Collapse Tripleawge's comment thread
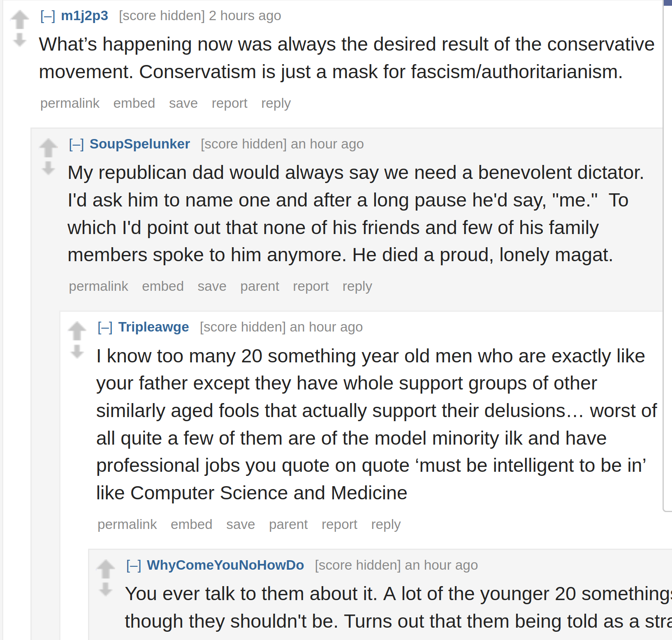This screenshot has width=672, height=640. [105, 327]
